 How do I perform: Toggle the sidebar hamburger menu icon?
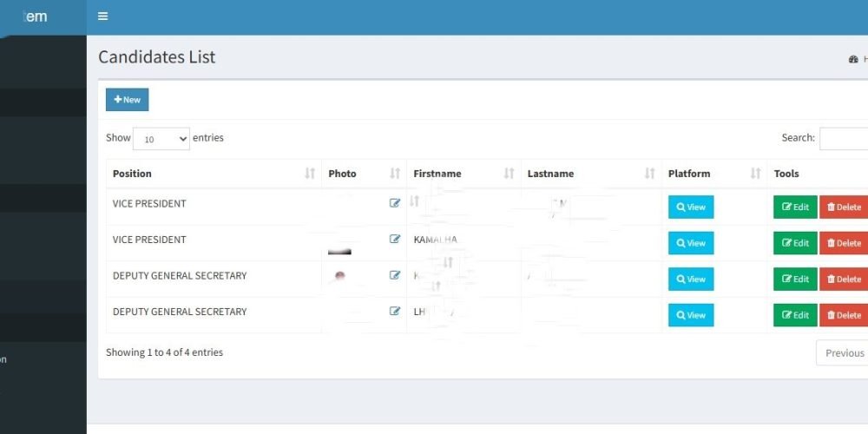(x=103, y=16)
